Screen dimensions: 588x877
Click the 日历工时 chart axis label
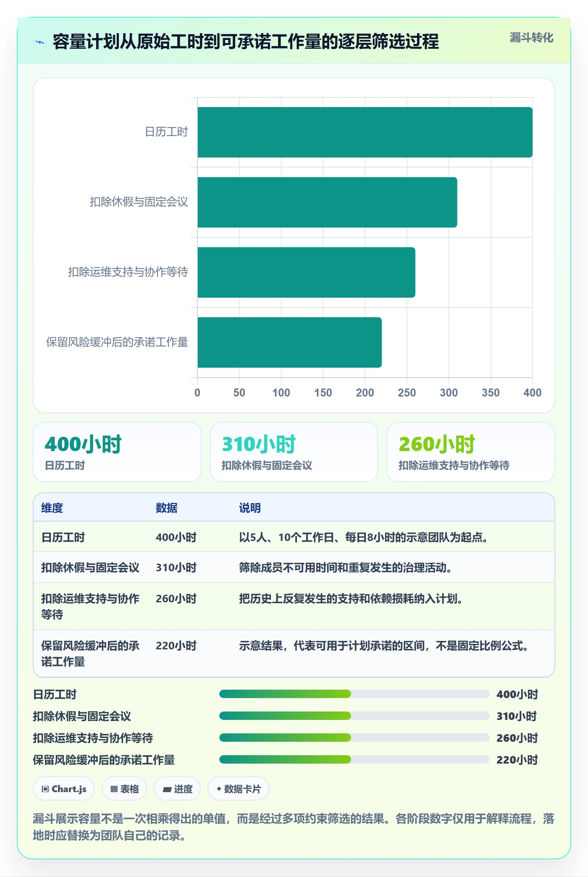[166, 132]
